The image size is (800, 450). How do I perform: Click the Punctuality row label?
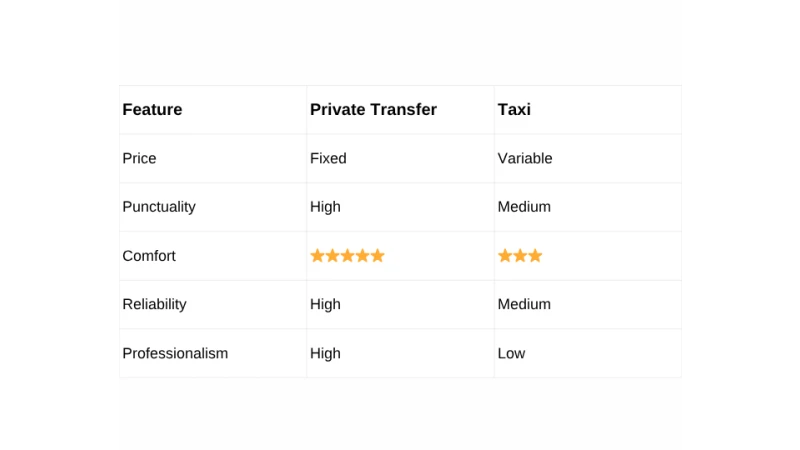click(159, 207)
